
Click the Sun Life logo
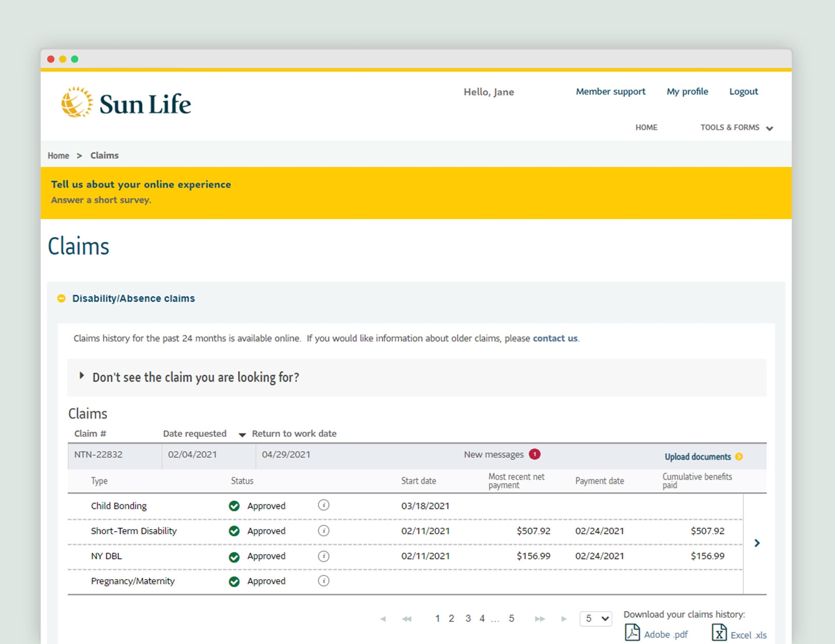click(126, 103)
